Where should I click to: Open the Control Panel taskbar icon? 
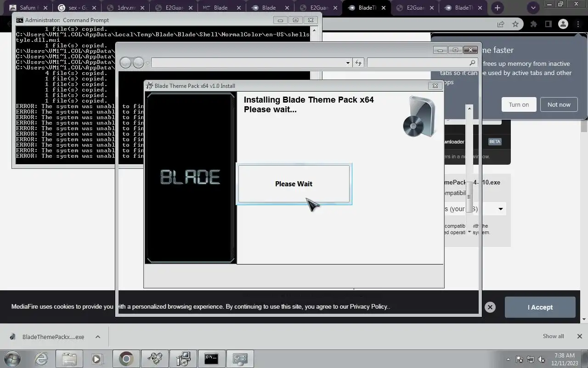[240, 359]
